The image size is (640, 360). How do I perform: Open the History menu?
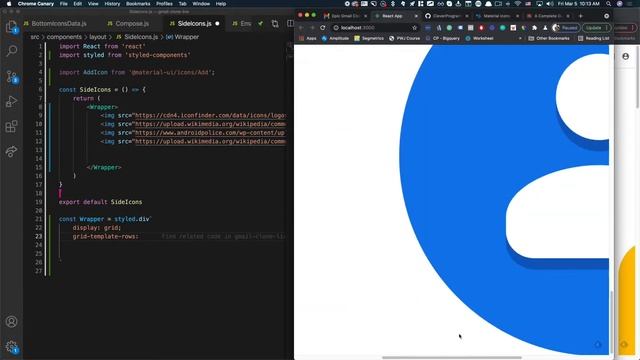click(x=112, y=4)
